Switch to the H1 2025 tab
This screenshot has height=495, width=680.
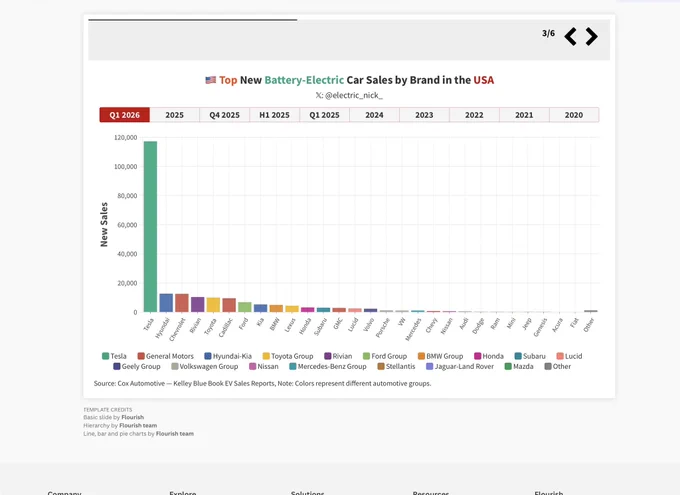coord(274,115)
